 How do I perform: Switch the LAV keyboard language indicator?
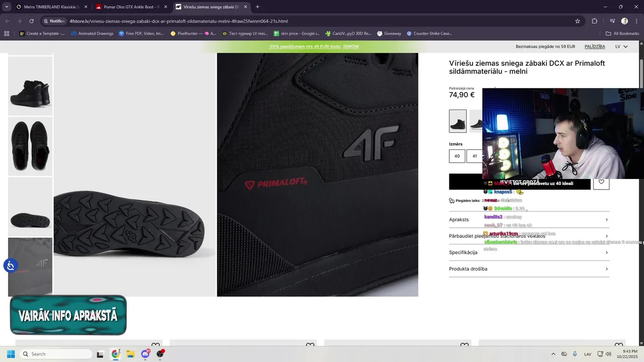[x=588, y=354]
